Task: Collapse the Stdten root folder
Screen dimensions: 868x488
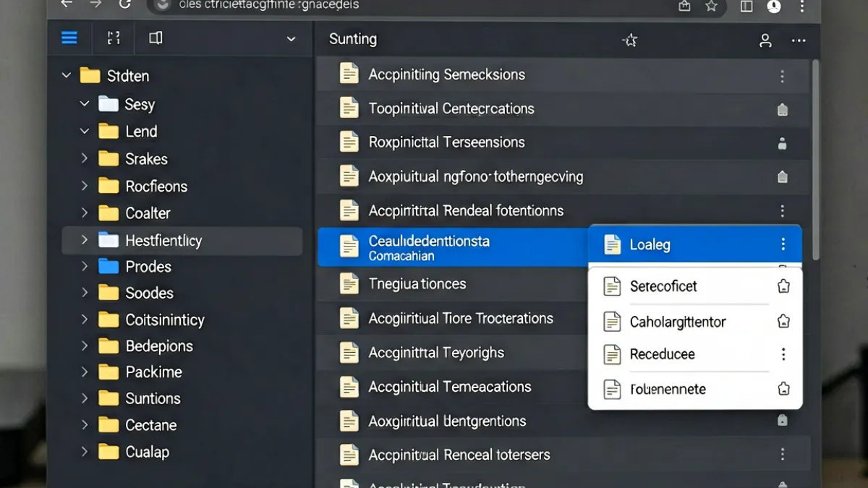Action: [x=67, y=75]
